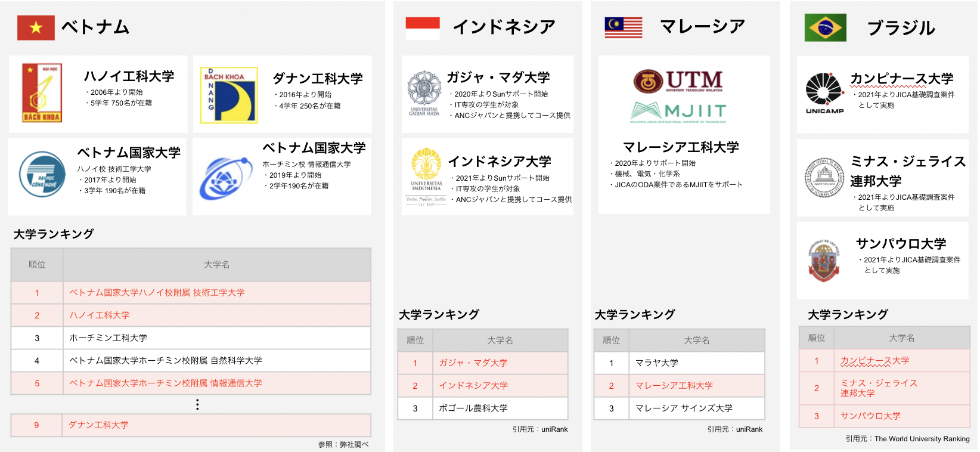Select the ガジャ・マダ大学 card heading
980x452 pixels.
498,78
